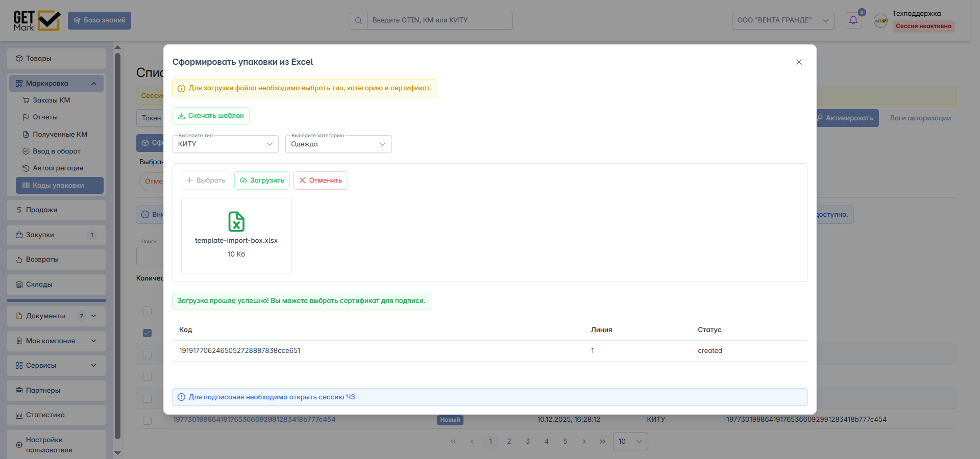Expand the Сервисы section
This screenshot has width=980, height=459.
pyautogui.click(x=56, y=366)
